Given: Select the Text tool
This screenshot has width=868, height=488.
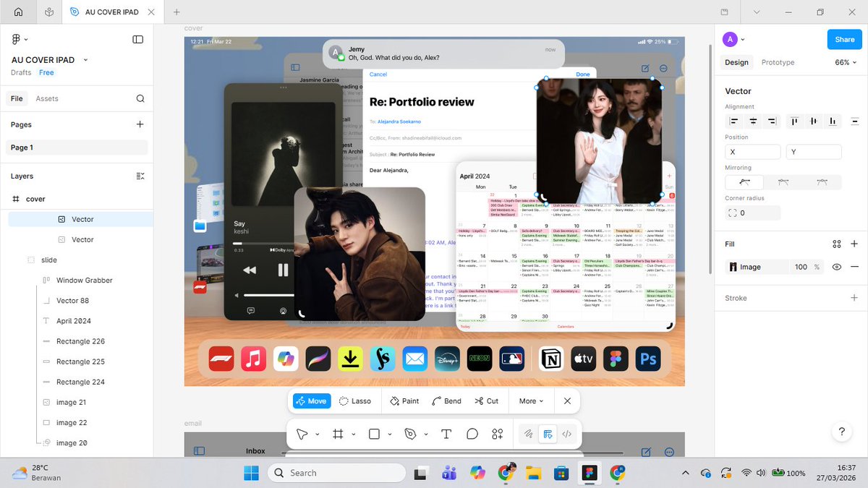Looking at the screenshot, I should coord(446,434).
